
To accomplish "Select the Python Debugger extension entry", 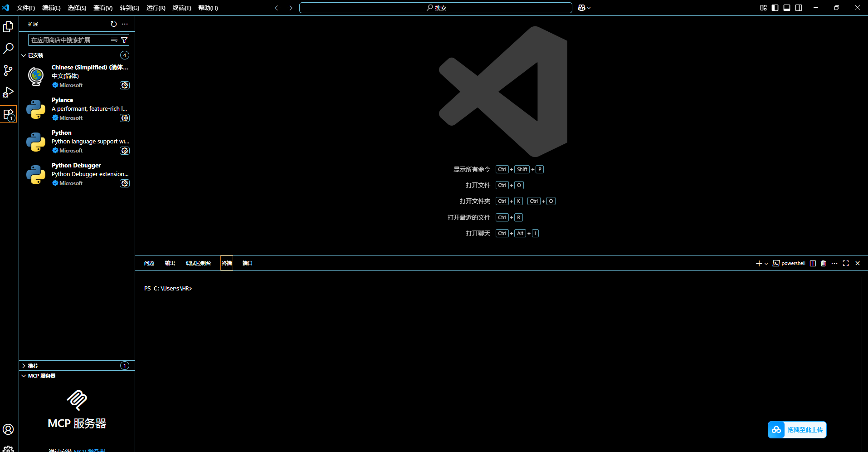I will pyautogui.click(x=77, y=174).
